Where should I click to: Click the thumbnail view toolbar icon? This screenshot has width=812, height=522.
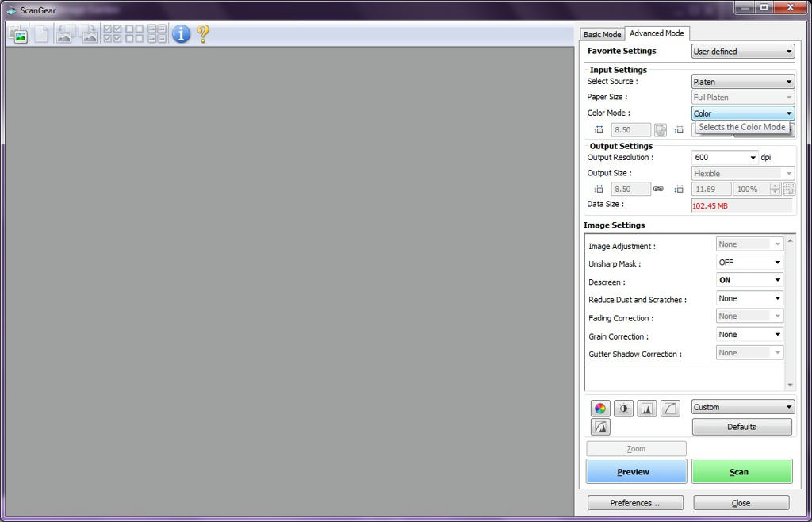pos(17,34)
